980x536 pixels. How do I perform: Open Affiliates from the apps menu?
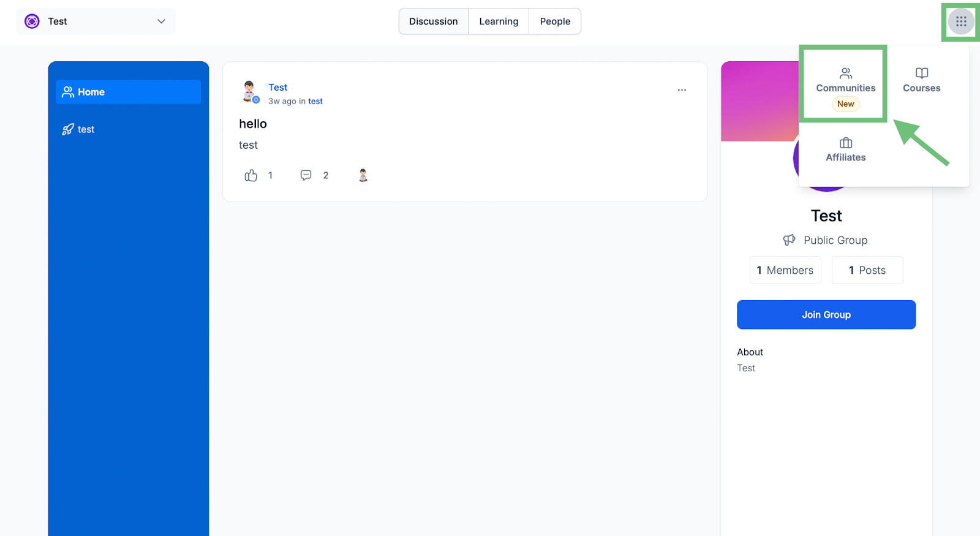click(x=845, y=150)
